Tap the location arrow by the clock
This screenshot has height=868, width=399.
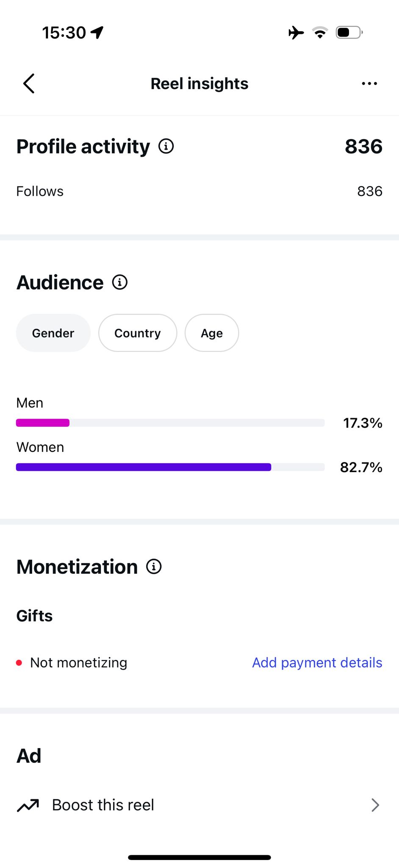97,32
